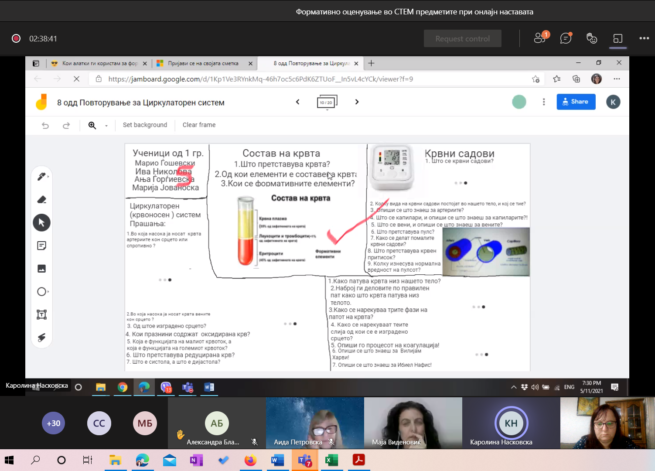Click the Jamboard logo
The image size is (655, 471).
click(41, 102)
